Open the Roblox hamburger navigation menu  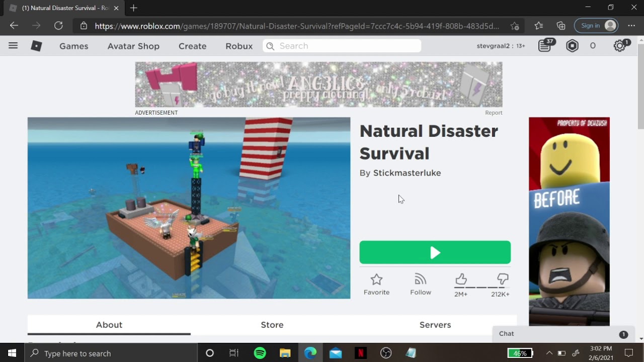13,46
